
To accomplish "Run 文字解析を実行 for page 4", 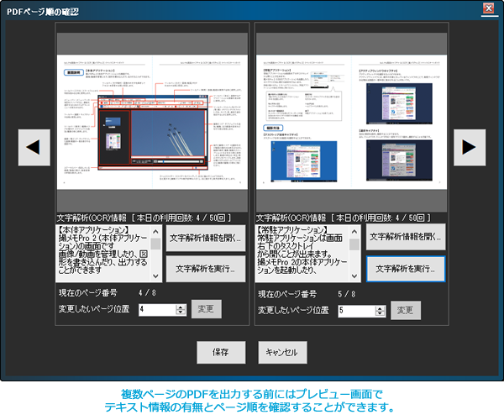I will (206, 269).
